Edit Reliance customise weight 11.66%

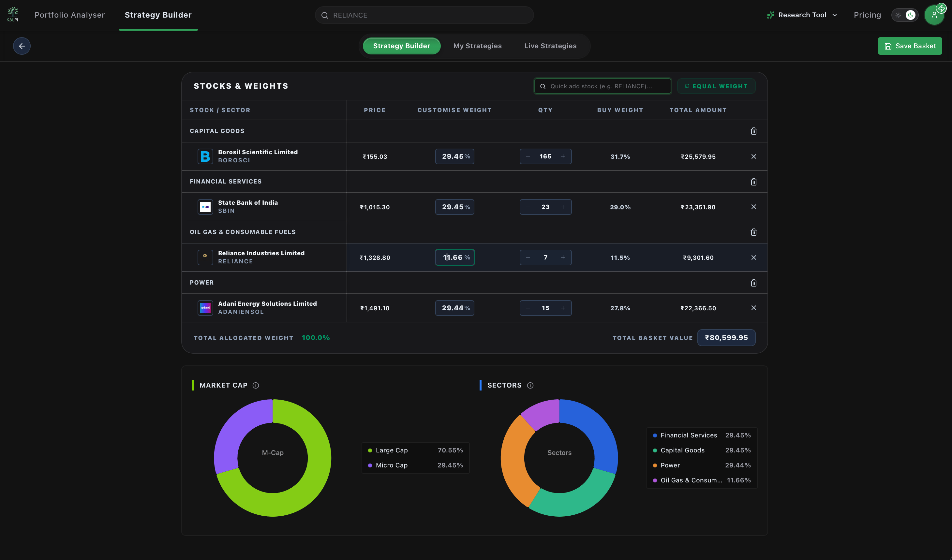pyautogui.click(x=454, y=257)
